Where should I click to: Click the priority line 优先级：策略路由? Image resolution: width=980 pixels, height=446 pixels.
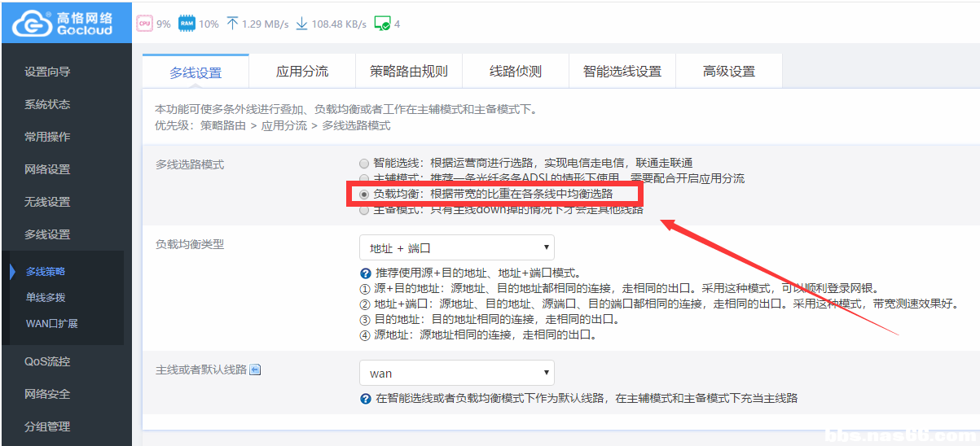click(x=273, y=125)
